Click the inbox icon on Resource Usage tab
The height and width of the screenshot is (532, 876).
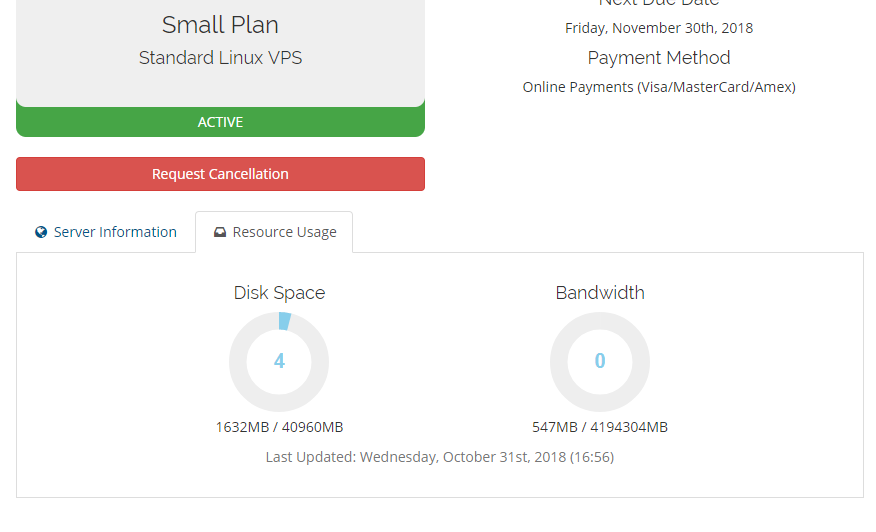coord(220,232)
